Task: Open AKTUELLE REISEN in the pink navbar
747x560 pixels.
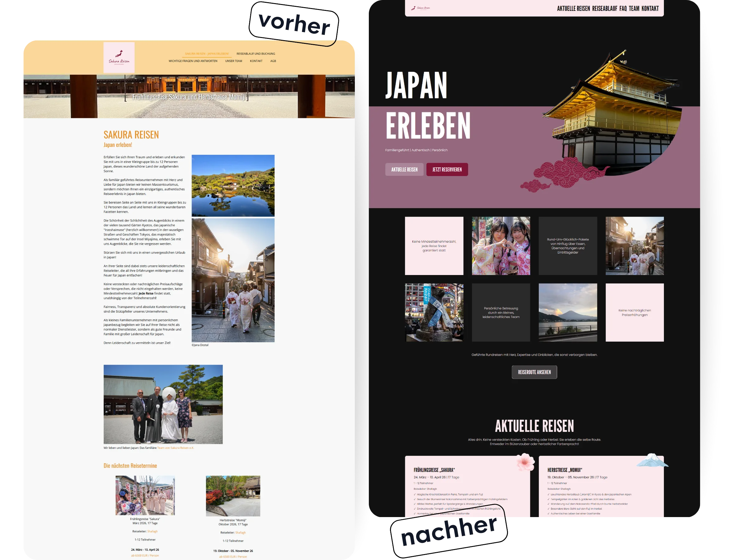Action: (573, 8)
